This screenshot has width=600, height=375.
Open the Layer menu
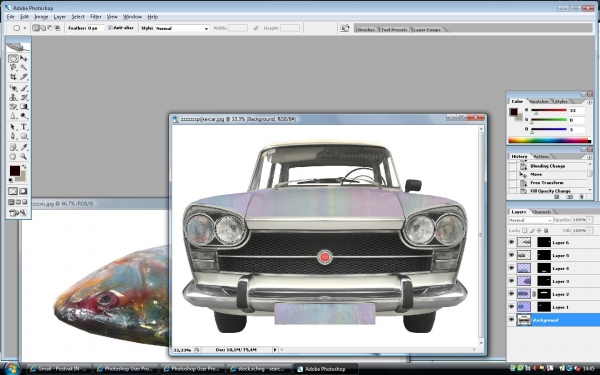(59, 17)
